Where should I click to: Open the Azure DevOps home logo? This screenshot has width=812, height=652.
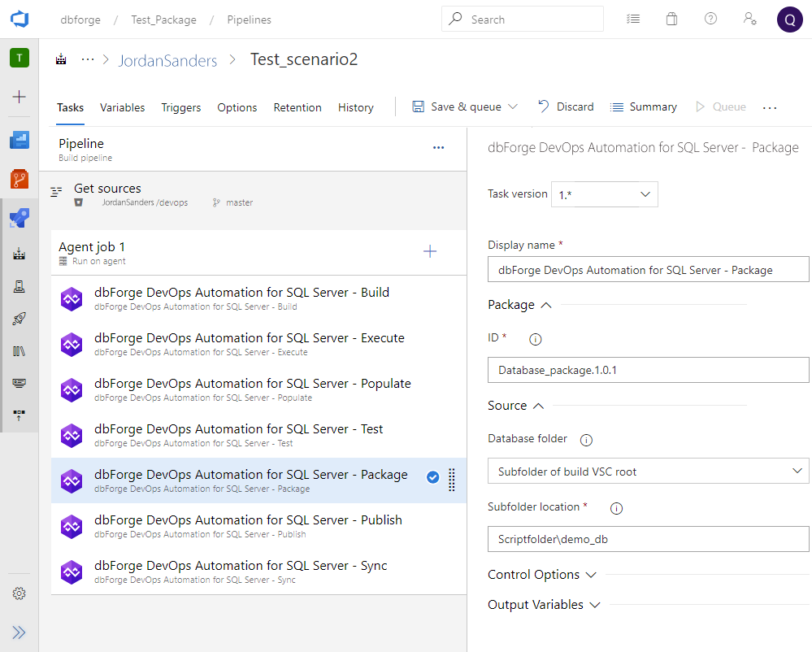[x=20, y=20]
